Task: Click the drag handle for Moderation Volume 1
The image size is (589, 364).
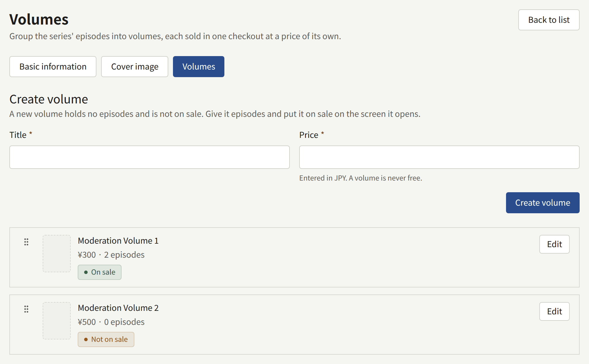Action: [x=26, y=242]
